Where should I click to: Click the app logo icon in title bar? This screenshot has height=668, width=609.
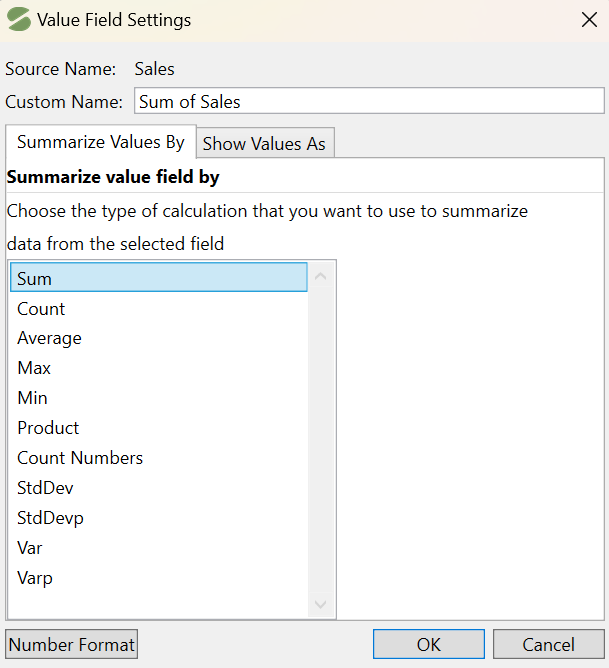(x=19, y=20)
